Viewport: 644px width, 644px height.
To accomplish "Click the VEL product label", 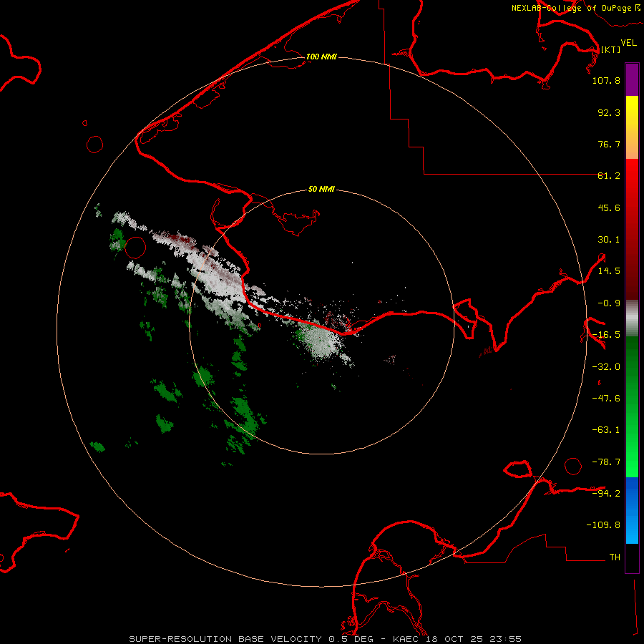I will [629, 42].
